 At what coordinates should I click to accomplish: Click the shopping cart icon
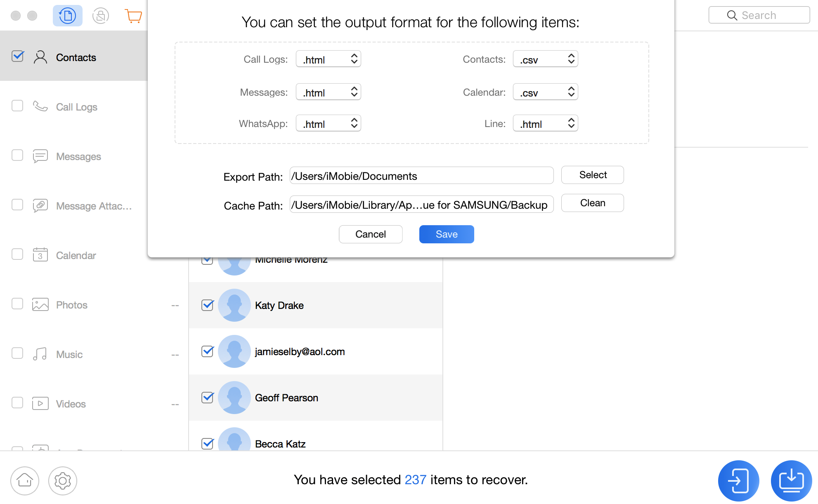coord(133,16)
